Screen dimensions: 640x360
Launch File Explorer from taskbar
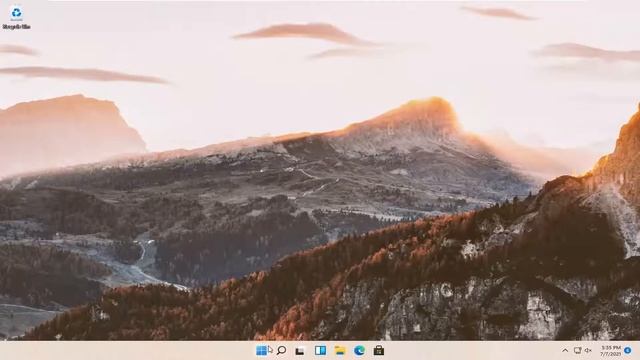point(340,350)
